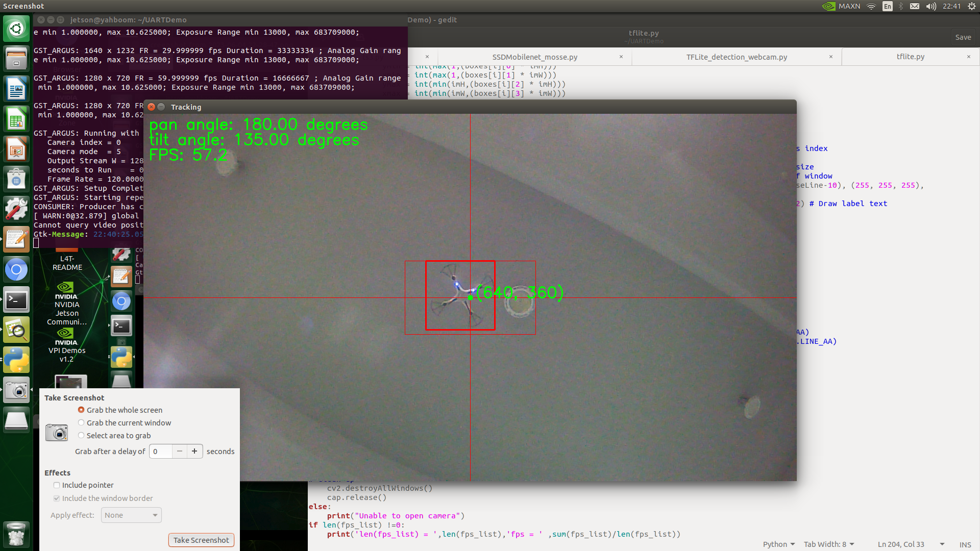980x551 pixels.
Task: Disable Include the window border
Action: point(57,498)
